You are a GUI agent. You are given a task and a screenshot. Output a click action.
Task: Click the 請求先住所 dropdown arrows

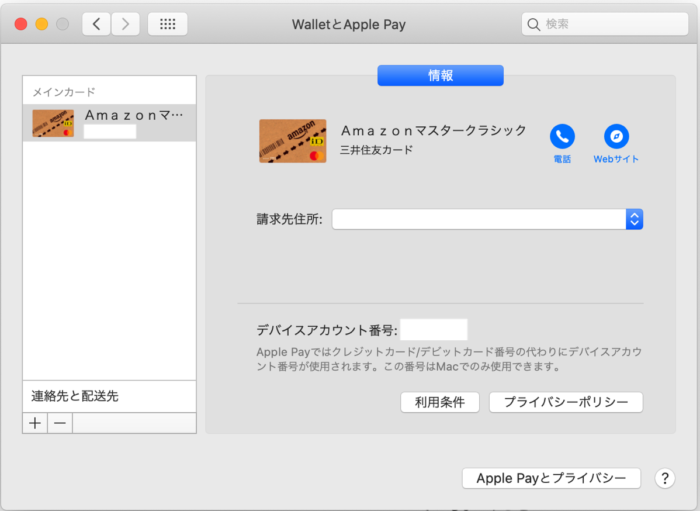(634, 219)
